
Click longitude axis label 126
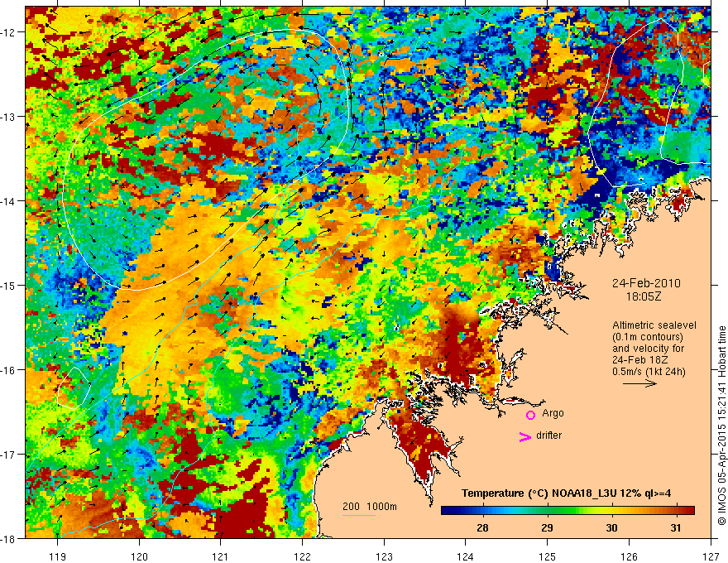tap(629, 556)
